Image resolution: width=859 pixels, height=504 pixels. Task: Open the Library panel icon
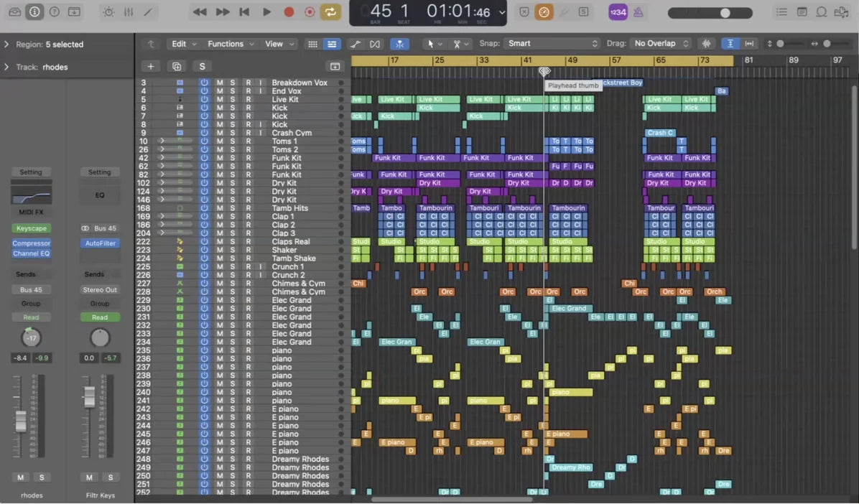(x=15, y=11)
